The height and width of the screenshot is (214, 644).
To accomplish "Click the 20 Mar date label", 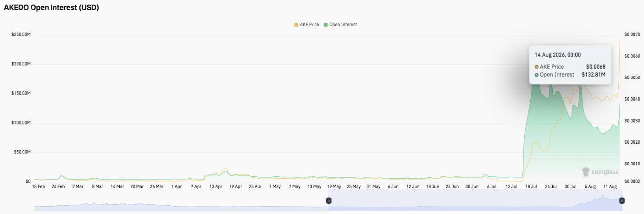I will [x=137, y=187].
